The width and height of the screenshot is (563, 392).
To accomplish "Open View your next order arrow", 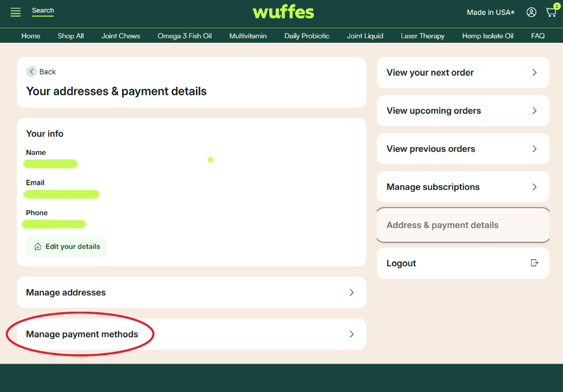I will pyautogui.click(x=534, y=73).
